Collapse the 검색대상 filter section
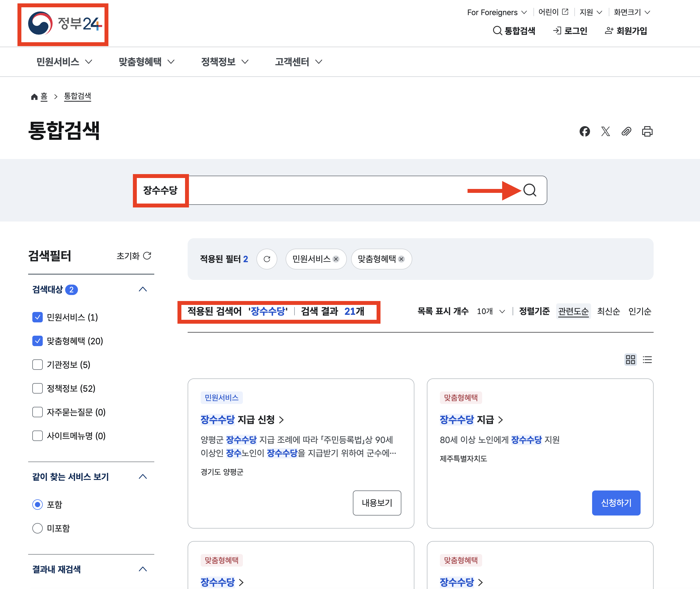Screen dimensions: 700x589 pyautogui.click(x=143, y=290)
